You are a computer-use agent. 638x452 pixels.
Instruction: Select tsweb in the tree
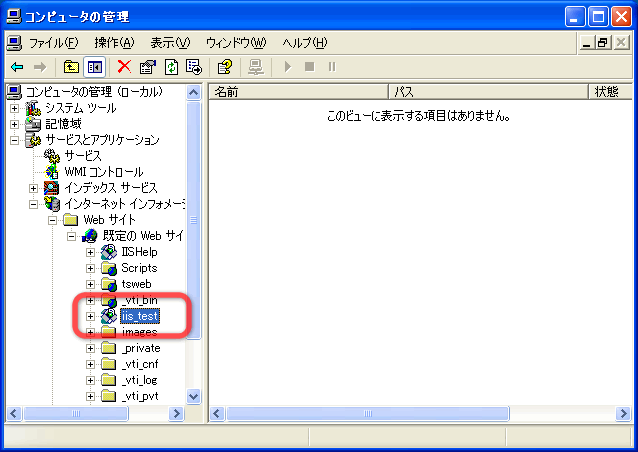(x=136, y=284)
